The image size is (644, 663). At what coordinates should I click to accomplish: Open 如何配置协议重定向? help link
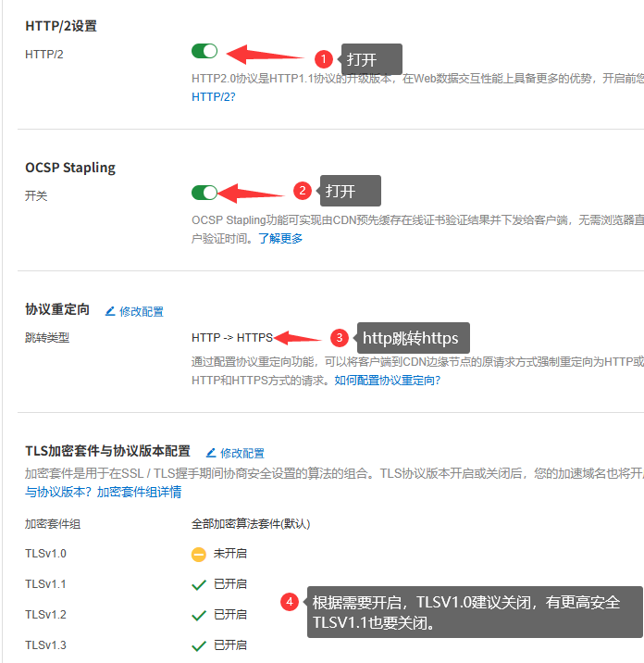(388, 381)
